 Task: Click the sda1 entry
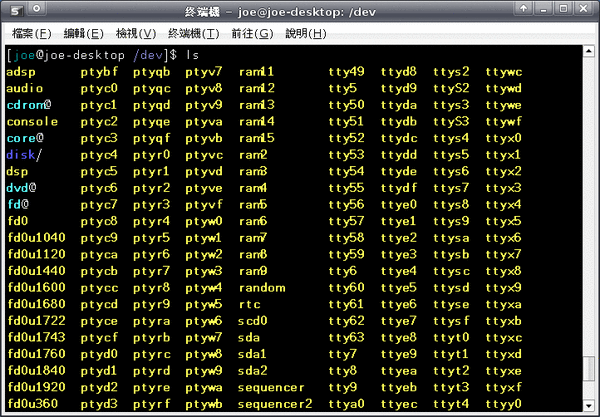coord(252,354)
